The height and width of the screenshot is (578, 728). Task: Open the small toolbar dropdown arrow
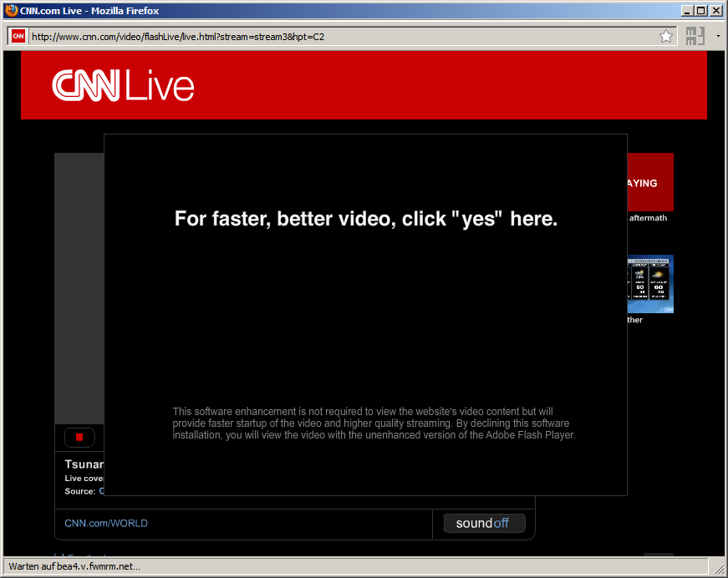tap(718, 37)
